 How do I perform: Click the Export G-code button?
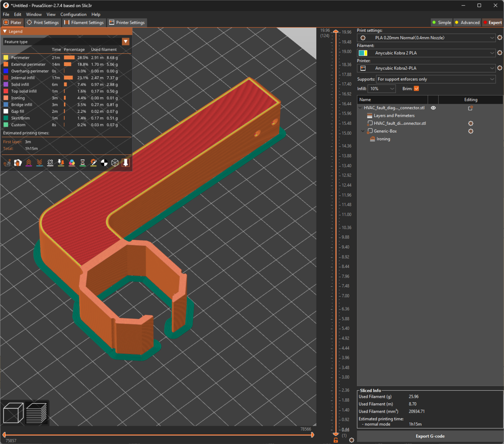click(430, 436)
